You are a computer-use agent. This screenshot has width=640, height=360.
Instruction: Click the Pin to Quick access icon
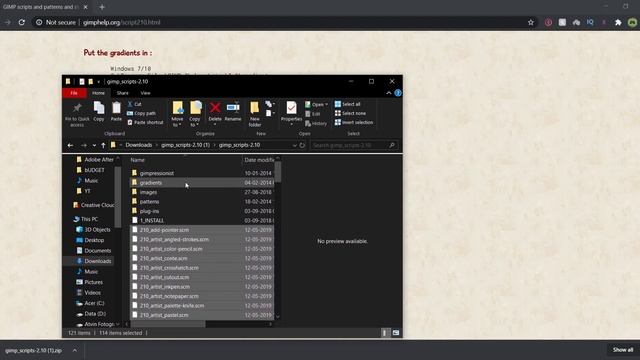pyautogui.click(x=77, y=108)
